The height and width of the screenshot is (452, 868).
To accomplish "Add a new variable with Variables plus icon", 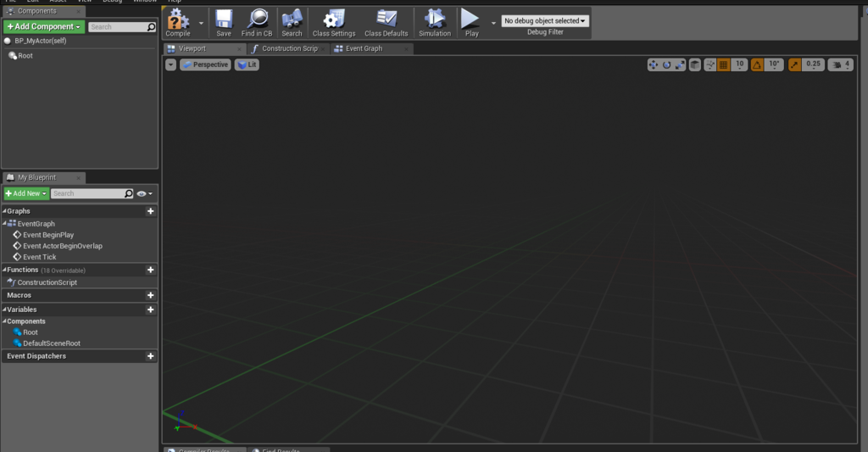I will click(x=151, y=310).
